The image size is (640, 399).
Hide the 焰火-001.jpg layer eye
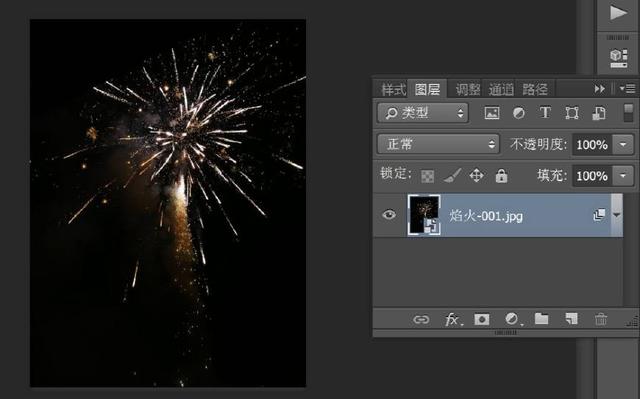coord(389,215)
